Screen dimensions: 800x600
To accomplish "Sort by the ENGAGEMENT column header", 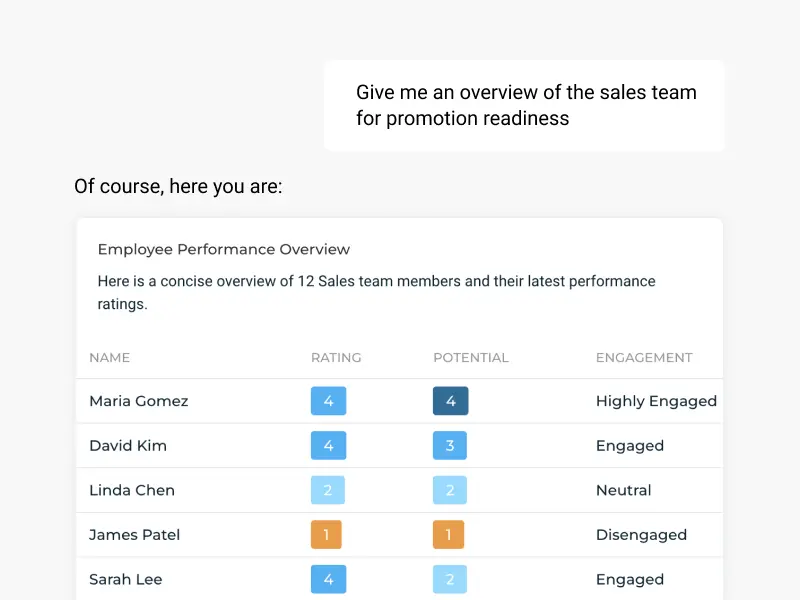I will pyautogui.click(x=644, y=358).
